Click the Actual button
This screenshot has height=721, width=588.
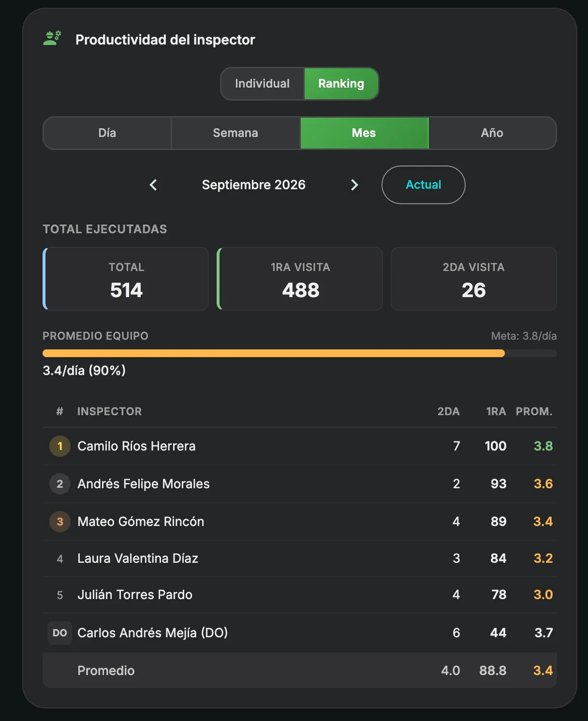pos(424,185)
